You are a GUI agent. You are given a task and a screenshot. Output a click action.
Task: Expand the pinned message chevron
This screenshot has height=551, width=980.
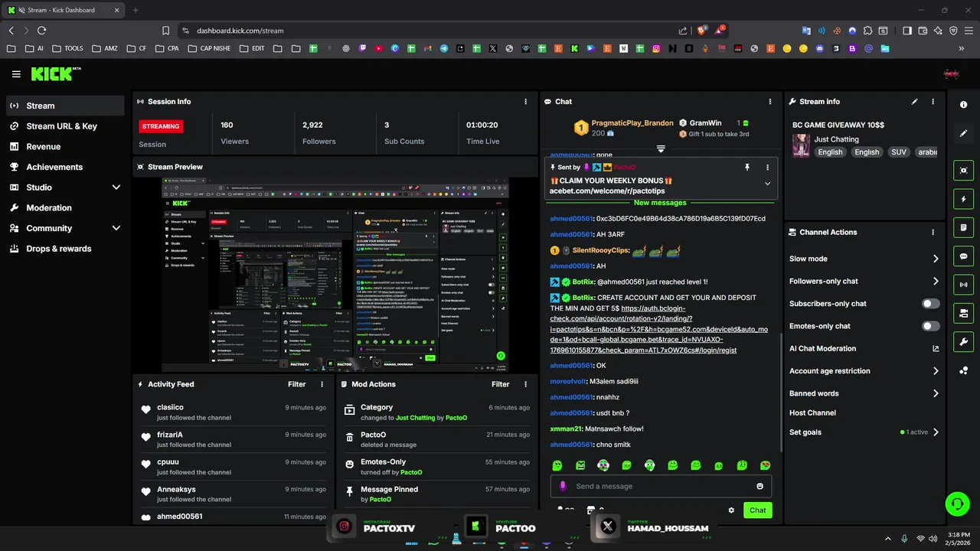click(x=767, y=184)
